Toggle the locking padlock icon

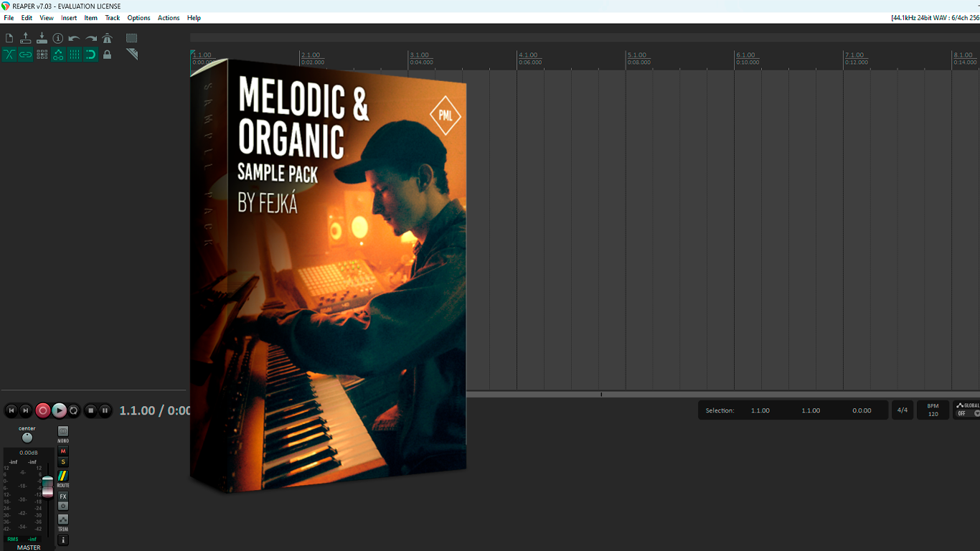pyautogui.click(x=108, y=55)
